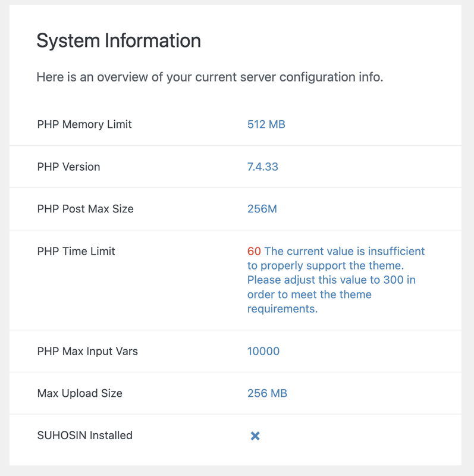Click 'to properly support the theme' line

(325, 265)
